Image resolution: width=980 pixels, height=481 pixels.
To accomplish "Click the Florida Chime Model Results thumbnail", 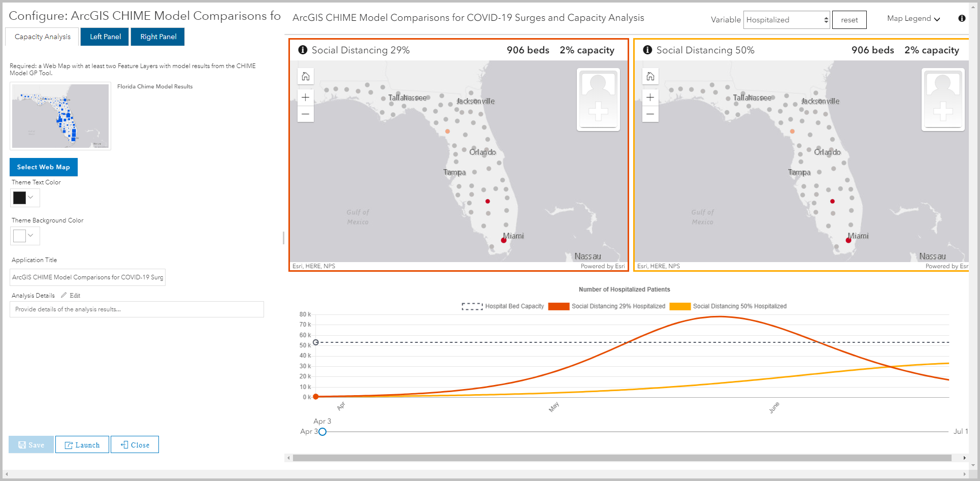I will [60, 116].
